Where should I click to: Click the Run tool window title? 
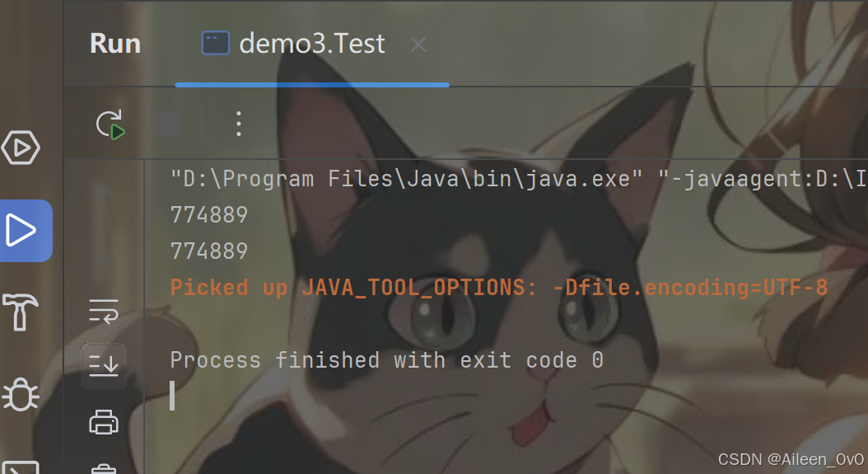pyautogui.click(x=115, y=44)
